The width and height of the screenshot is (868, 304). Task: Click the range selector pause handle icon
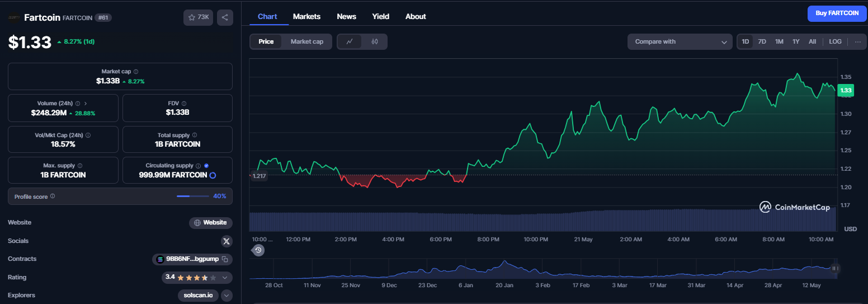[835, 268]
